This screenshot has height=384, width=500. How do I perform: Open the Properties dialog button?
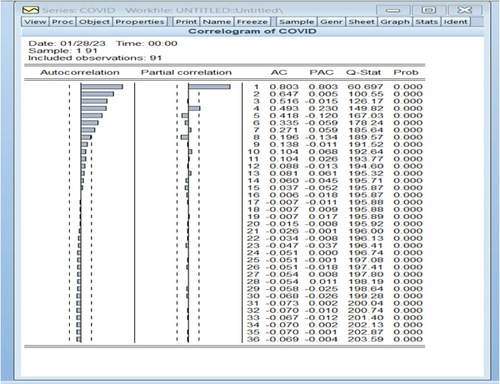click(x=140, y=22)
